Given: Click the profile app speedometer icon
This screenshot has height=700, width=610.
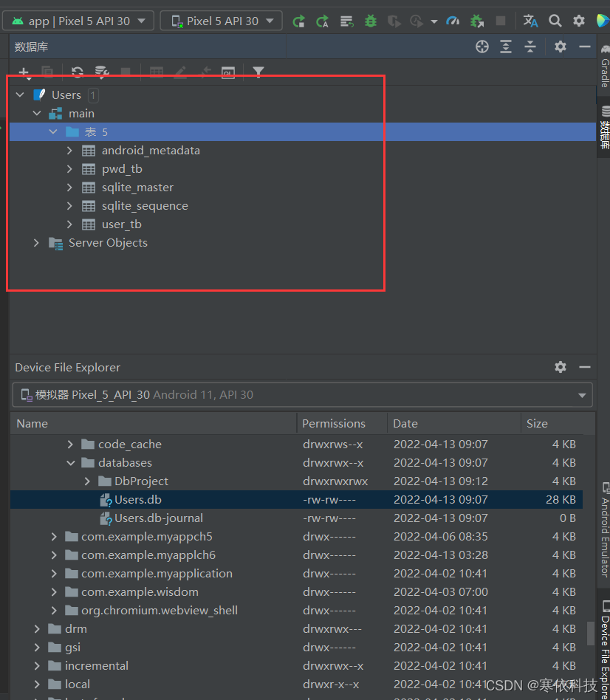Looking at the screenshot, I should [x=453, y=21].
